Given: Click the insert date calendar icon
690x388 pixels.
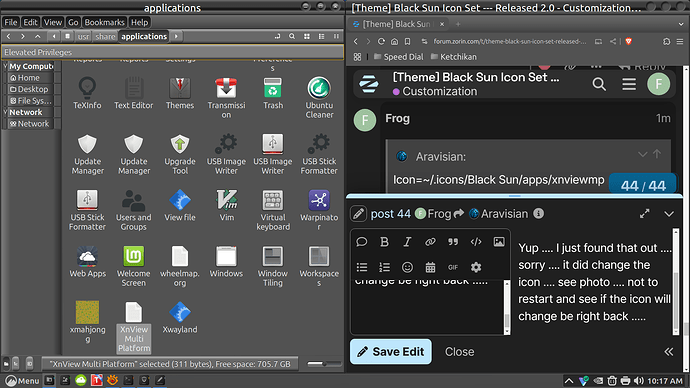Looking at the screenshot, I should (430, 267).
